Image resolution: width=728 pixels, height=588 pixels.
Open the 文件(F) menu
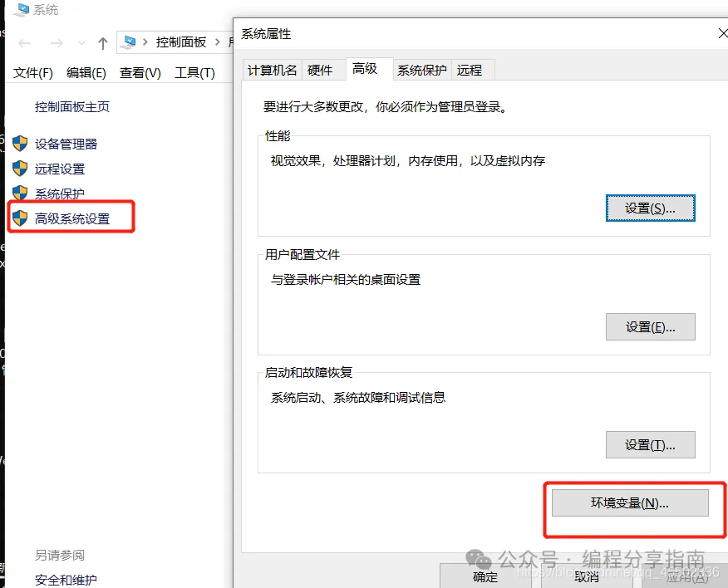click(x=33, y=73)
